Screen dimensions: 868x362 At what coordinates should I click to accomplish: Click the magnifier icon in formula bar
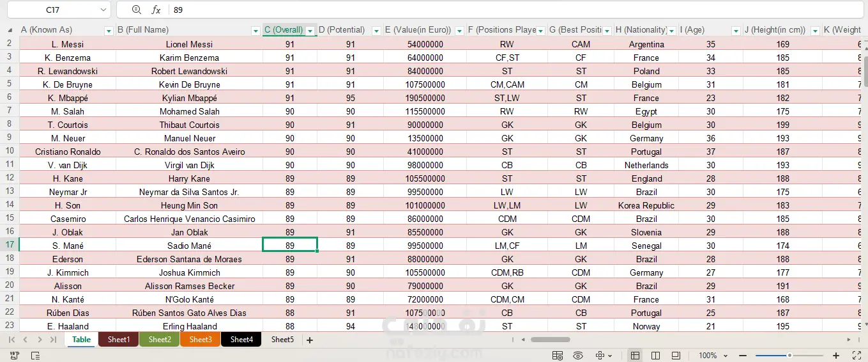coord(136,10)
